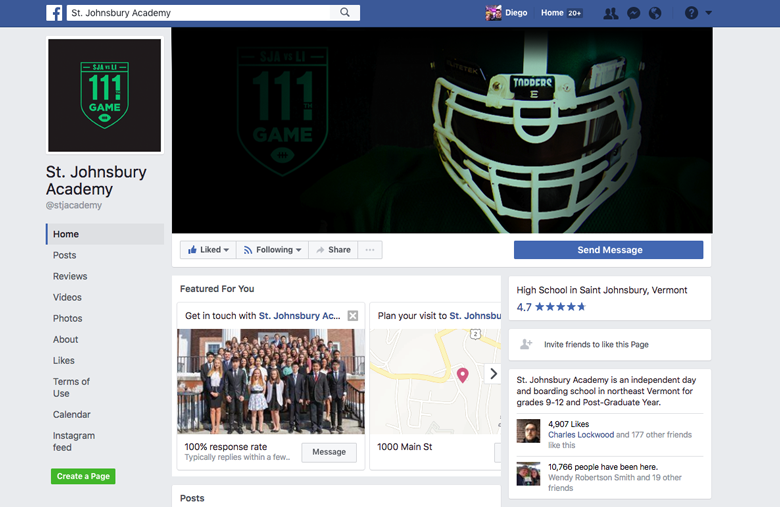Click the Share button
Viewport: 780px width, 507px height.
tap(333, 250)
